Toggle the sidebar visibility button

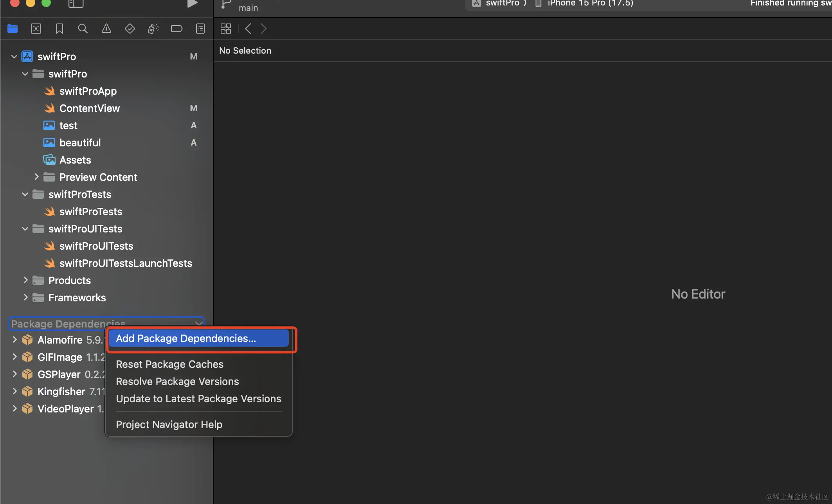coord(76,4)
